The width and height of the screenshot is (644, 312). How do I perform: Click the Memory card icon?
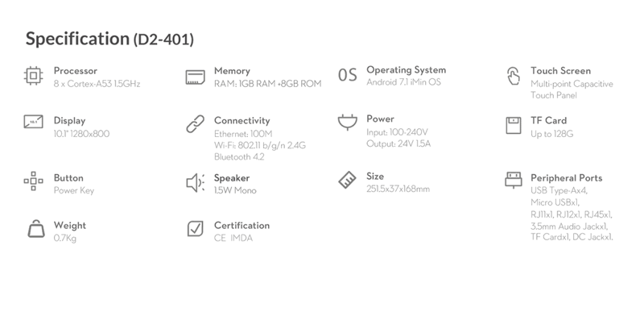tap(195, 77)
